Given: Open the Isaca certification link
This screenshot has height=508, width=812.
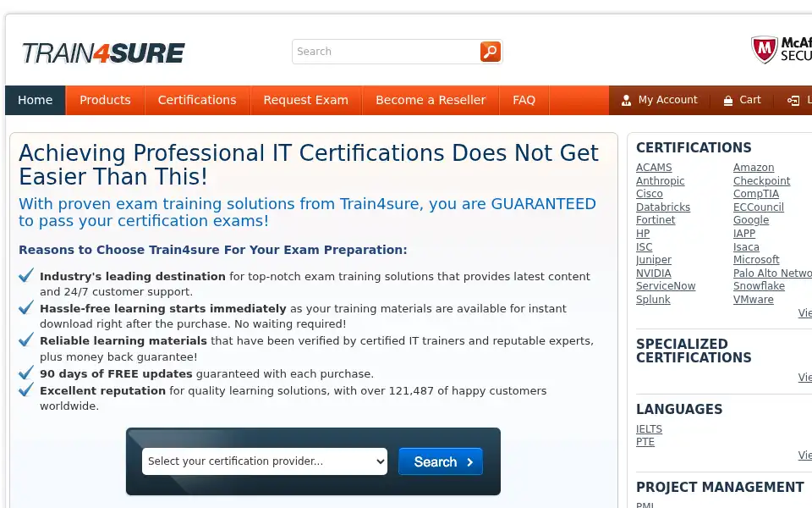Looking at the screenshot, I should [x=746, y=246].
